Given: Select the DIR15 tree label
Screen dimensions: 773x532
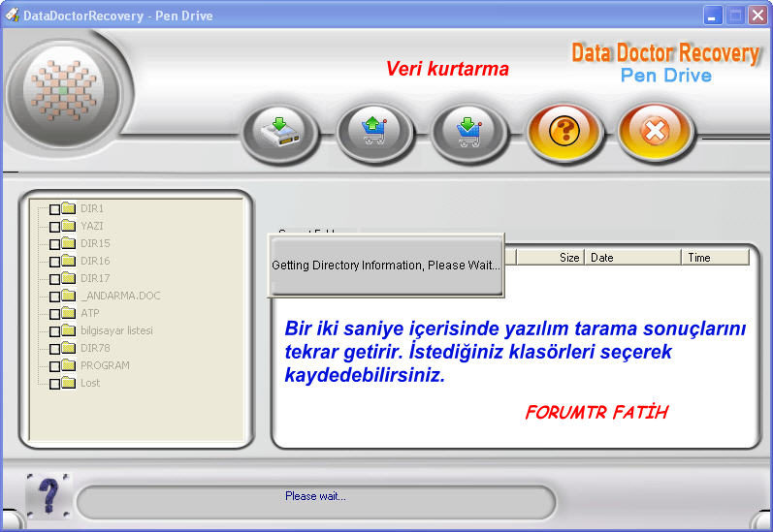Looking at the screenshot, I should click(95, 244).
